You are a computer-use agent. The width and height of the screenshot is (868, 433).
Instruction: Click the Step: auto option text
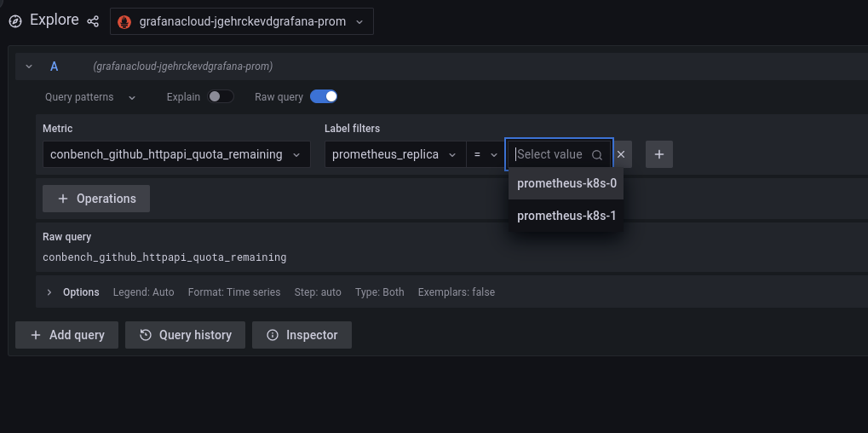tap(318, 292)
